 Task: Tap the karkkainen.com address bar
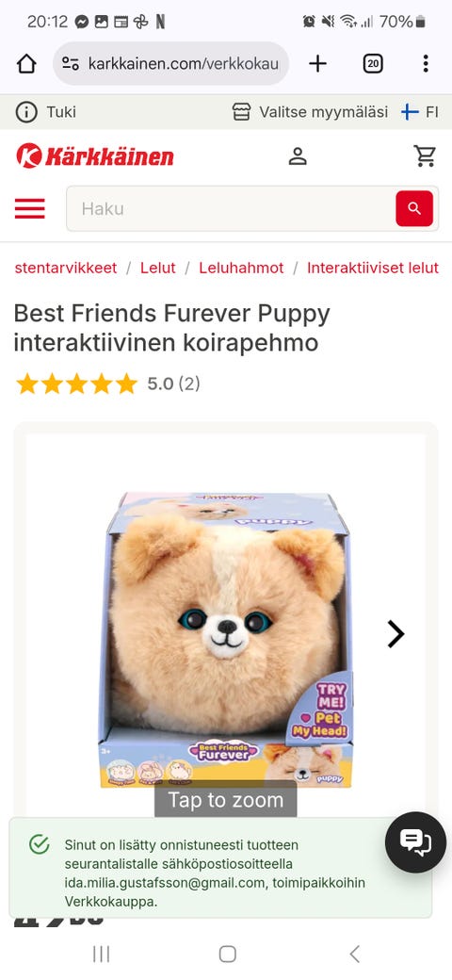pos(171,63)
